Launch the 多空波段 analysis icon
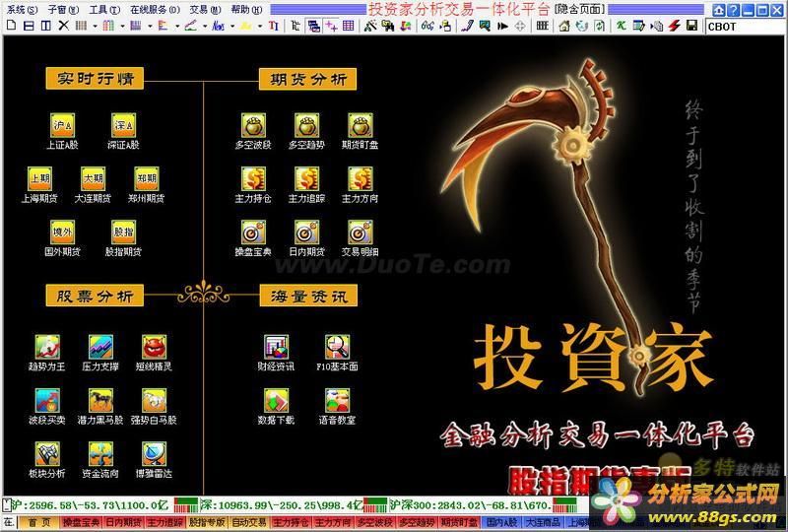 coord(253,126)
